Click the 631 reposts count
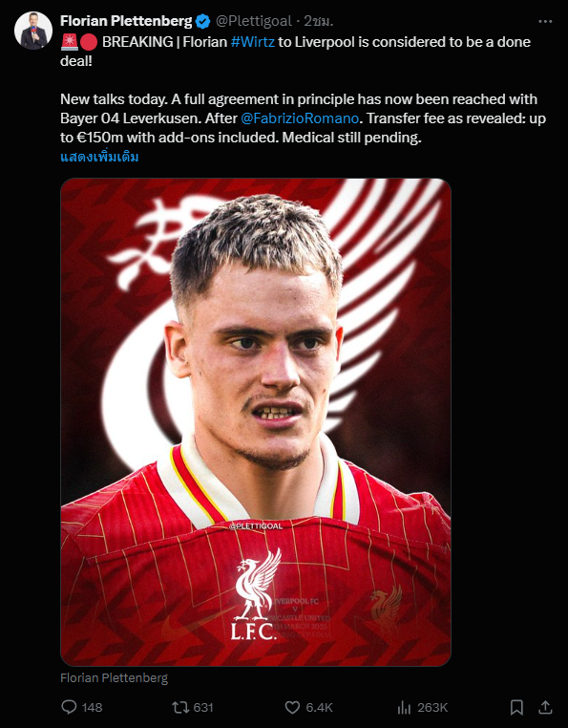 click(x=202, y=707)
